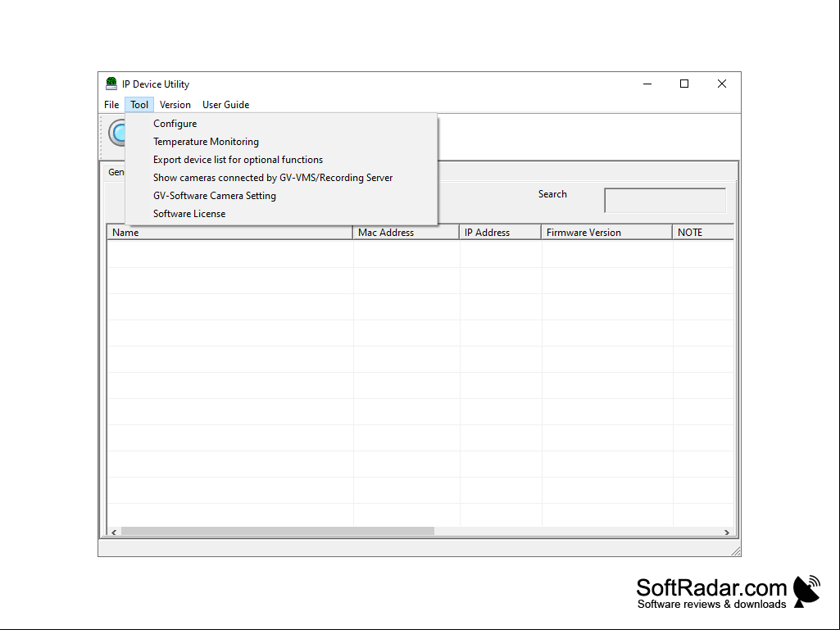Click the IP Device Utility title icon
The image size is (840, 630).
(111, 84)
